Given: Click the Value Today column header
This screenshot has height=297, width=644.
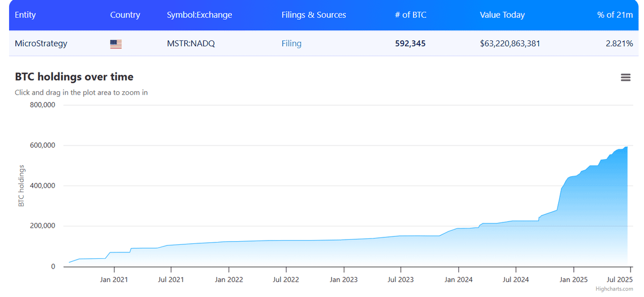Looking at the screenshot, I should click(x=502, y=15).
